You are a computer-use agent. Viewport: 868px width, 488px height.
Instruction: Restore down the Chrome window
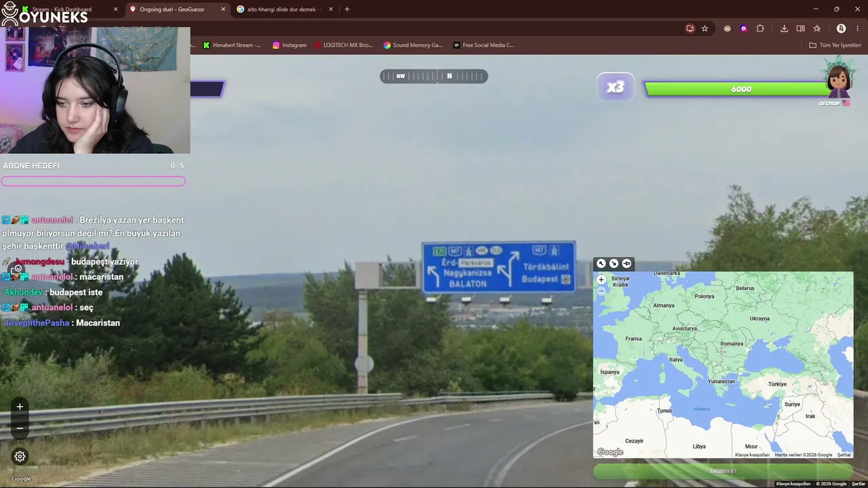pos(836,9)
